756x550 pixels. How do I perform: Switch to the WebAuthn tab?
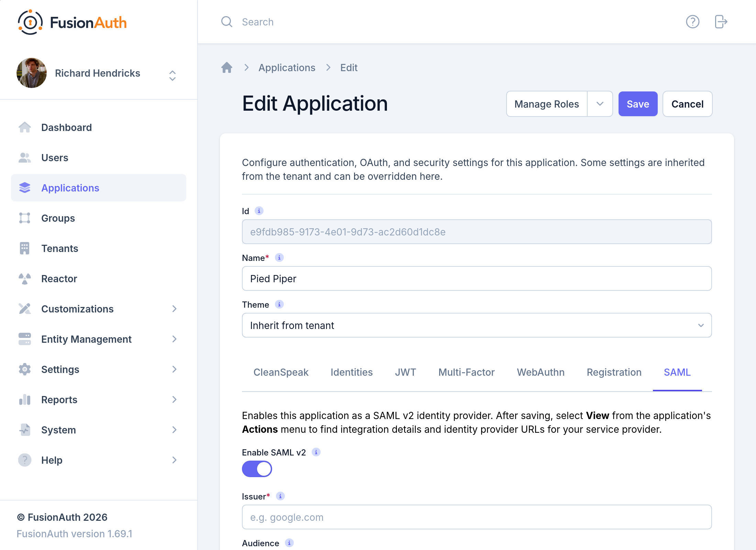[x=541, y=372]
